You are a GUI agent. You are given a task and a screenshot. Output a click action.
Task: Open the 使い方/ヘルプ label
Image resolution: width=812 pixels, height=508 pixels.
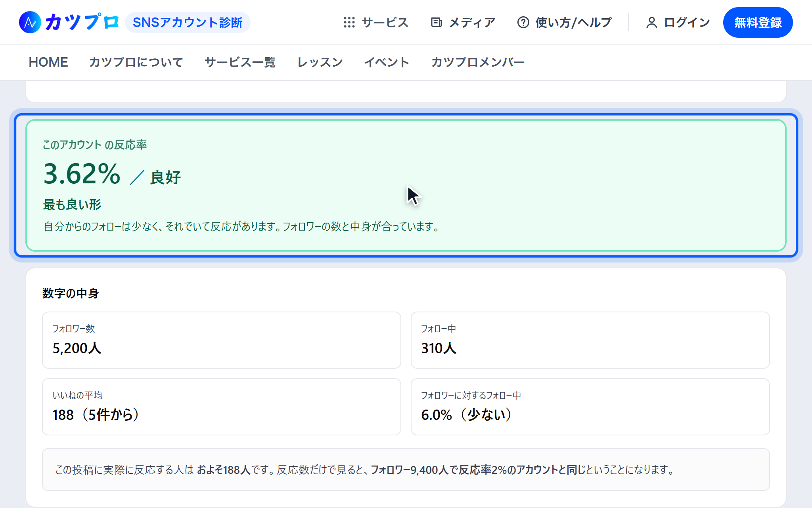click(x=574, y=23)
